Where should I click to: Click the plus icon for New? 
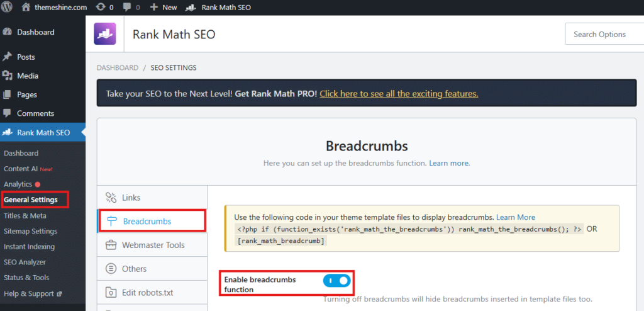tap(153, 8)
